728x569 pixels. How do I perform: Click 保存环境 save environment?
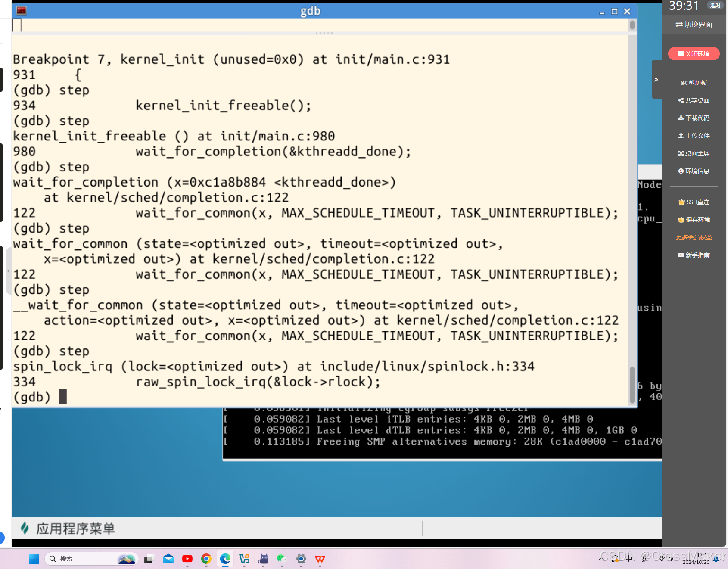(694, 220)
